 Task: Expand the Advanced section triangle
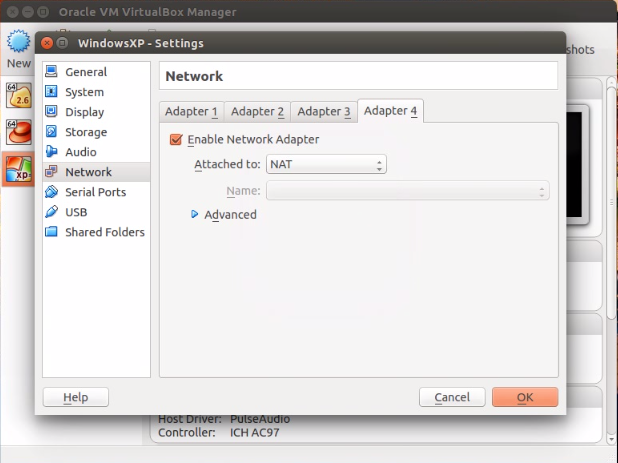click(194, 214)
